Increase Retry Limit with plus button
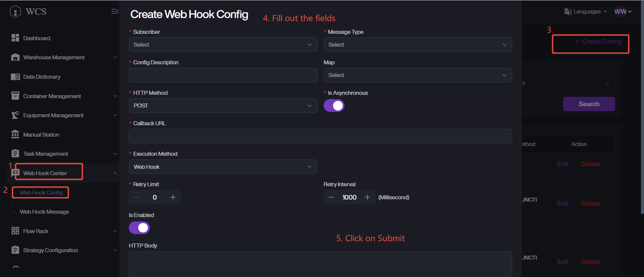The image size is (644, 277). 173,197
